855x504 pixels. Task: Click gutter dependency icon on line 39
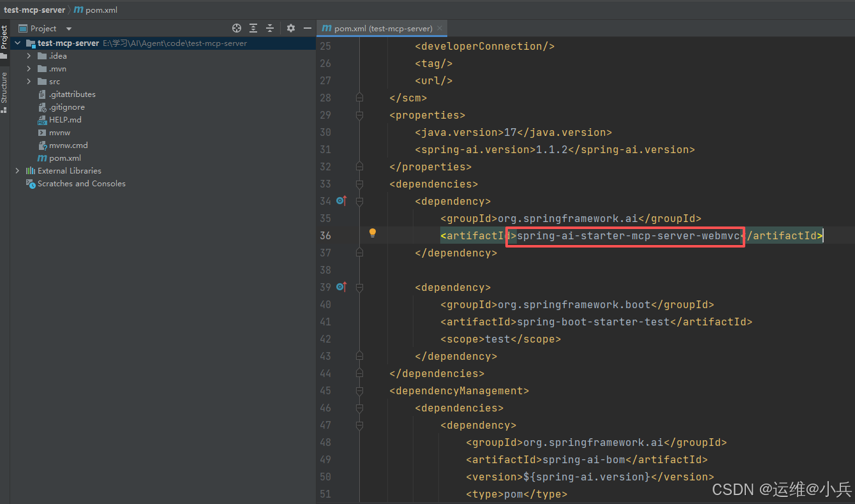341,287
